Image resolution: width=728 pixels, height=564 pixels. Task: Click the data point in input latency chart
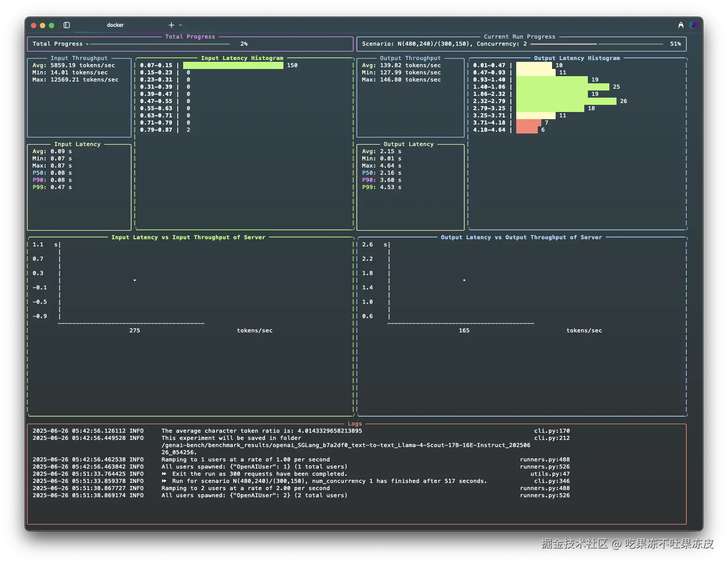click(135, 280)
